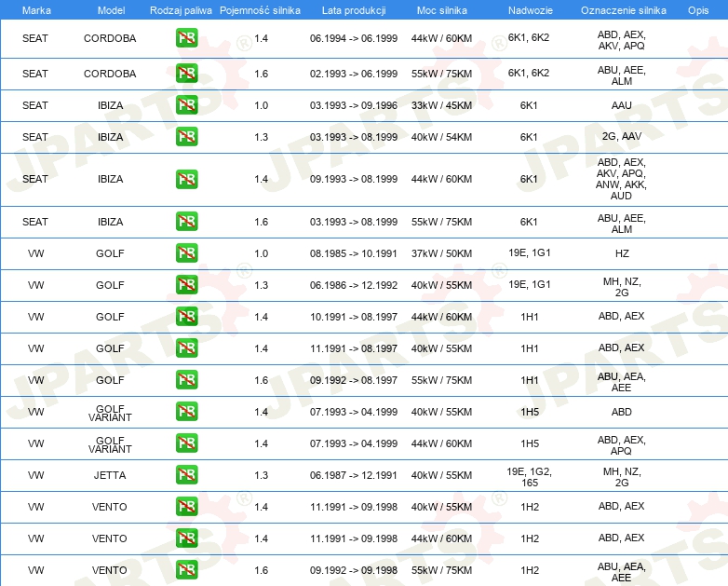Click the Nadwozie column header
This screenshot has width=728, height=586.
pyautogui.click(x=531, y=10)
